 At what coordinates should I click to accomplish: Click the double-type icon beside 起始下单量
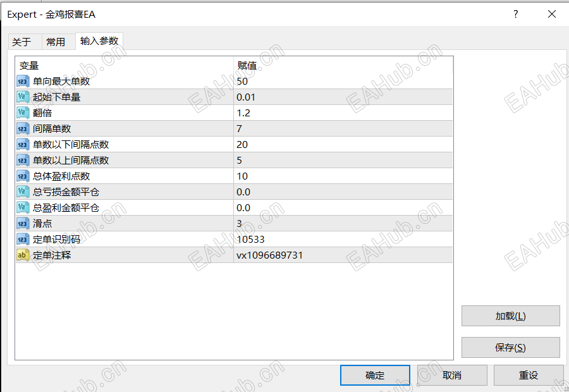[23, 97]
